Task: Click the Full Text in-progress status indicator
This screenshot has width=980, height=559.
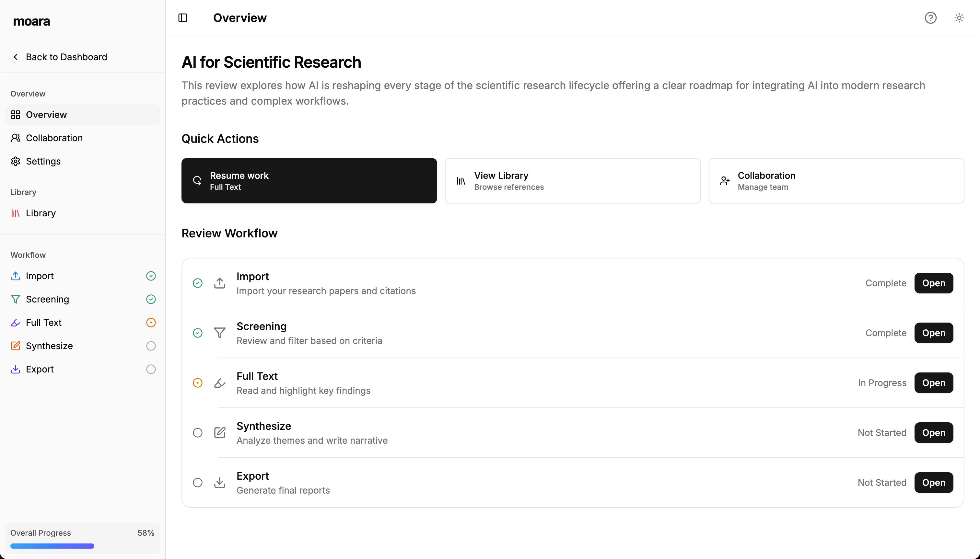Action: point(197,383)
